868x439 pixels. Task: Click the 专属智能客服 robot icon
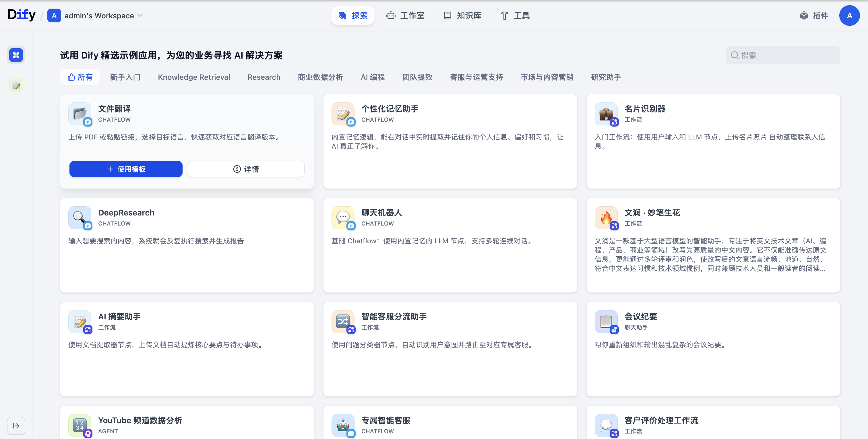tap(343, 425)
